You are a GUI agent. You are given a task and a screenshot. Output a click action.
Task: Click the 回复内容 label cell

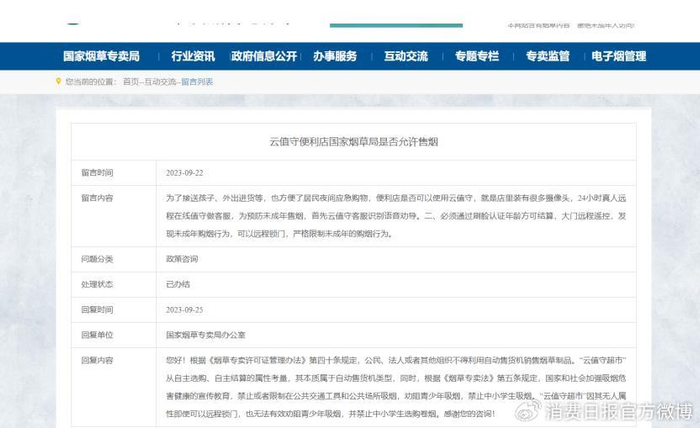coord(114,387)
